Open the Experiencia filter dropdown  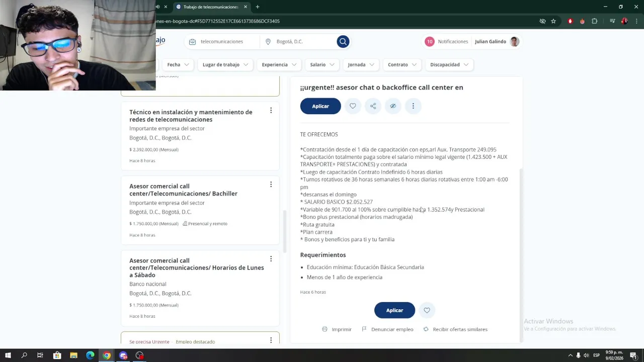[279, 65]
